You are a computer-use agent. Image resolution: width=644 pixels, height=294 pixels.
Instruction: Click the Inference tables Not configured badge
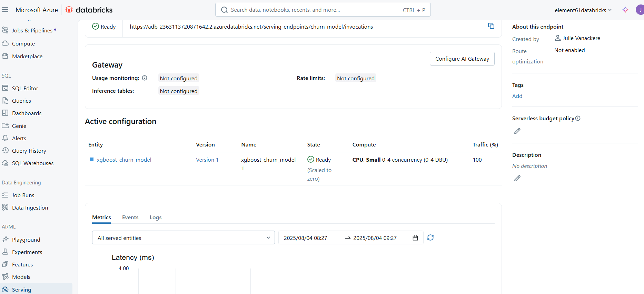click(179, 91)
